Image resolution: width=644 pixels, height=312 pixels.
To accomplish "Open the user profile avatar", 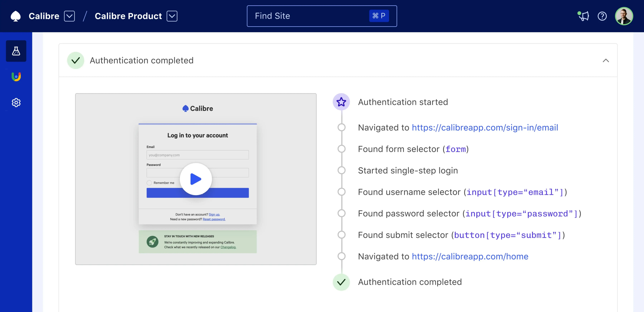I will pos(624,16).
